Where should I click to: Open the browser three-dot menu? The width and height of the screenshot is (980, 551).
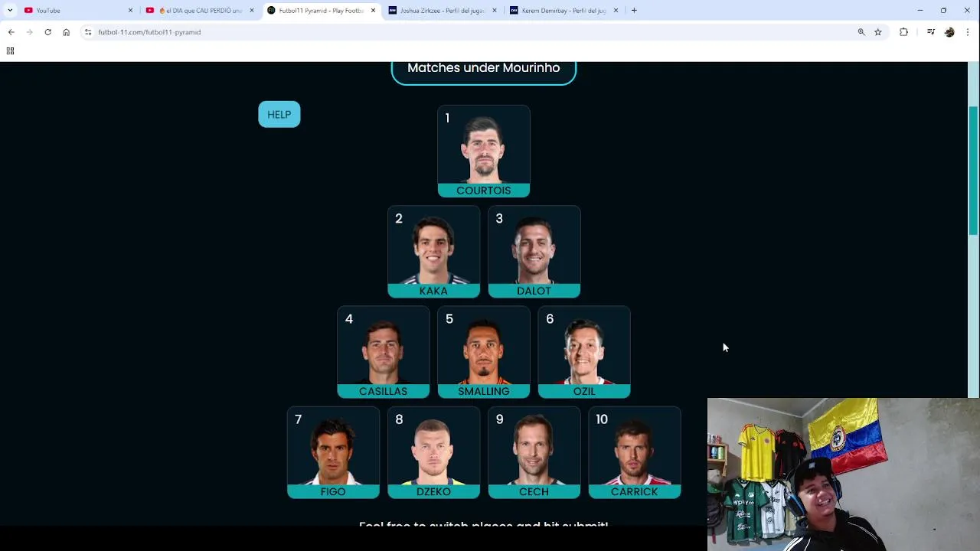[969, 32]
